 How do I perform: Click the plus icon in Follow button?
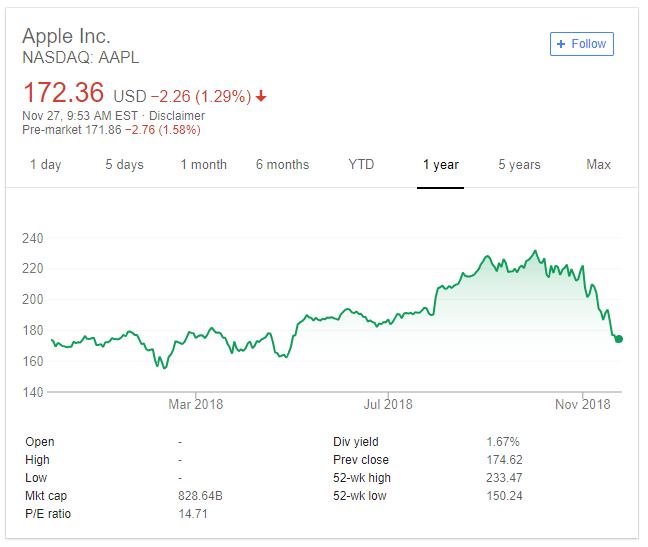tap(561, 44)
